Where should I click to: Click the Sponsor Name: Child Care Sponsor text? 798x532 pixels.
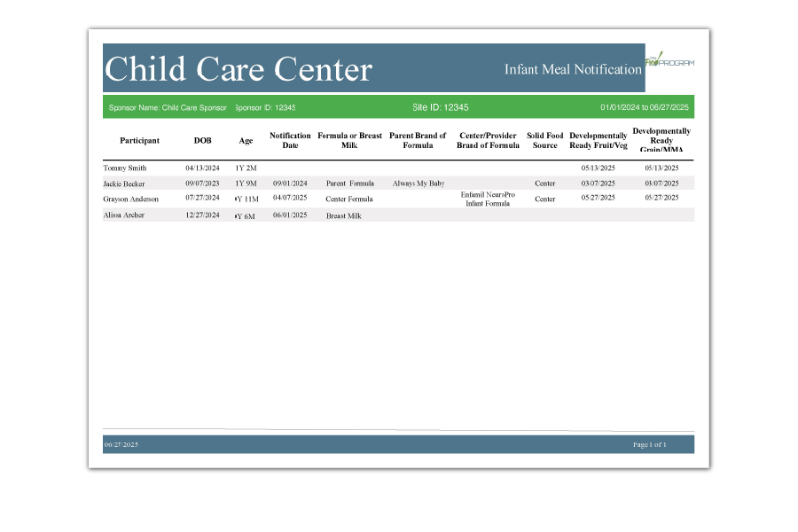(x=168, y=107)
